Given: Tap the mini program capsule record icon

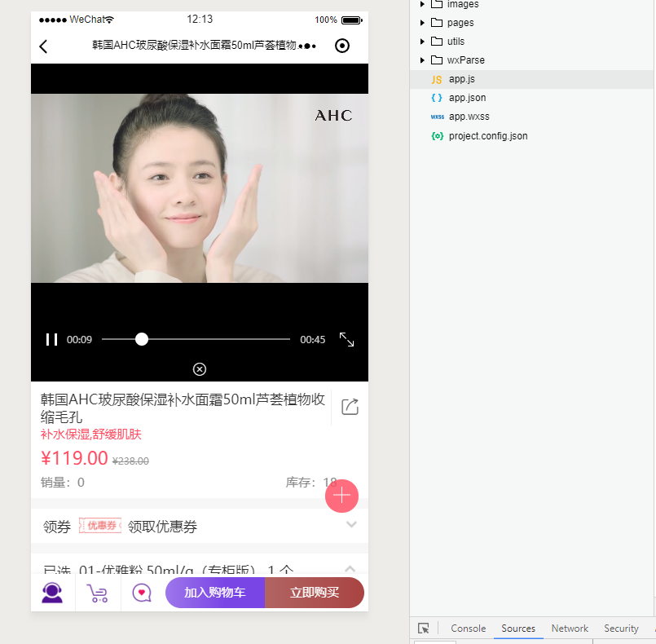Looking at the screenshot, I should (x=342, y=46).
